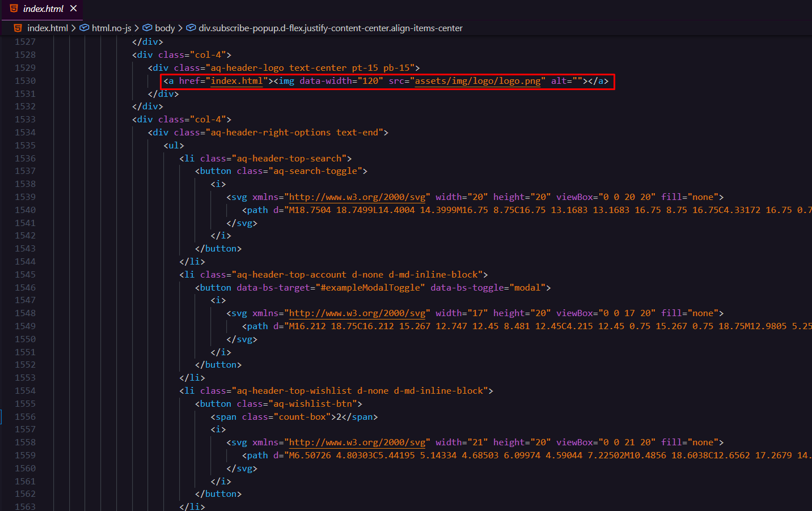The image size is (812, 511).
Task: Click line number 1530 in the gutter
Action: tap(26, 81)
